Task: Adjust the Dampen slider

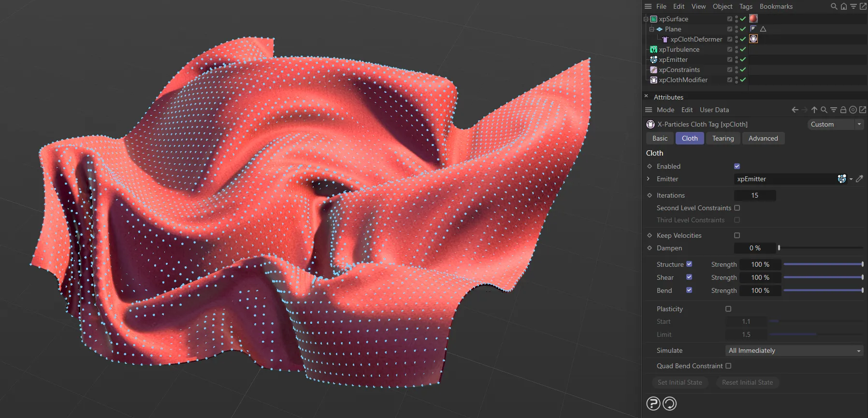Action: [821, 248]
